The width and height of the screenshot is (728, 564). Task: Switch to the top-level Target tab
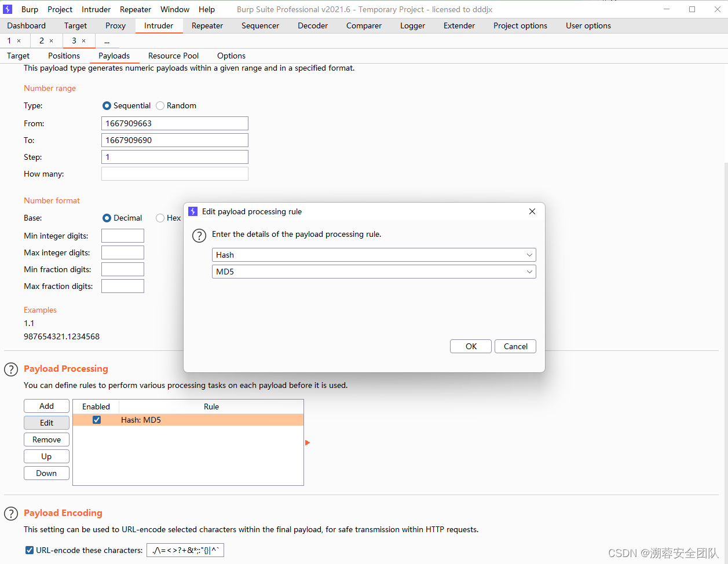(76, 25)
